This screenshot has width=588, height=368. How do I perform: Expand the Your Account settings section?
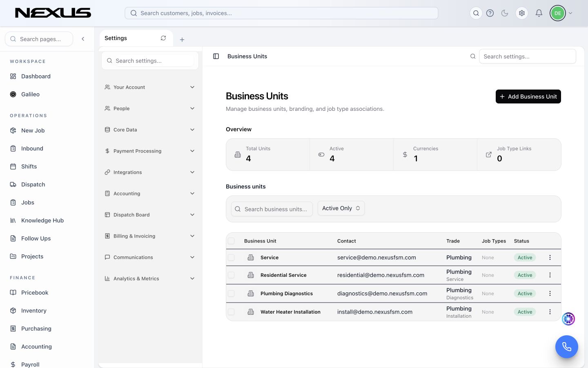coord(150,87)
